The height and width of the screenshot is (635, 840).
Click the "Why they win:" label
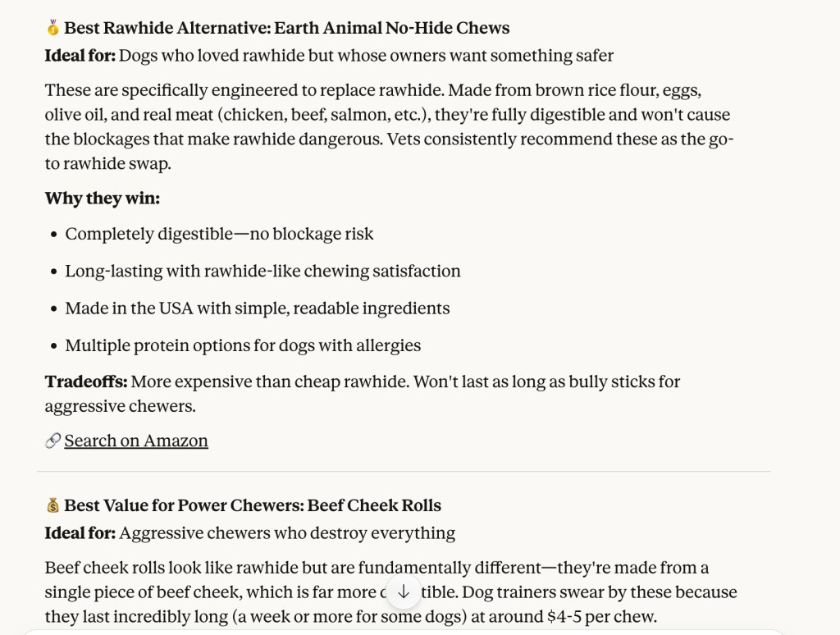coord(102,199)
